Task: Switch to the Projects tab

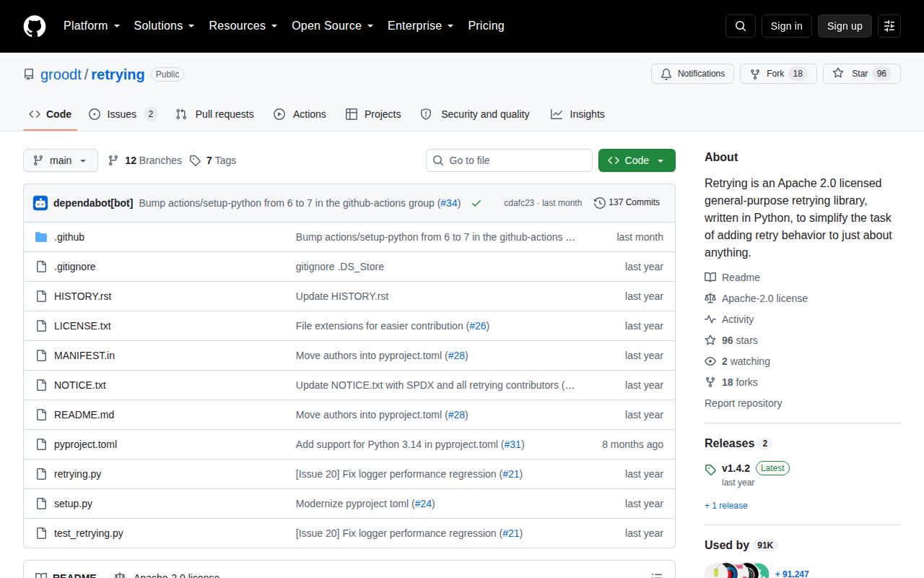Action: click(x=373, y=114)
